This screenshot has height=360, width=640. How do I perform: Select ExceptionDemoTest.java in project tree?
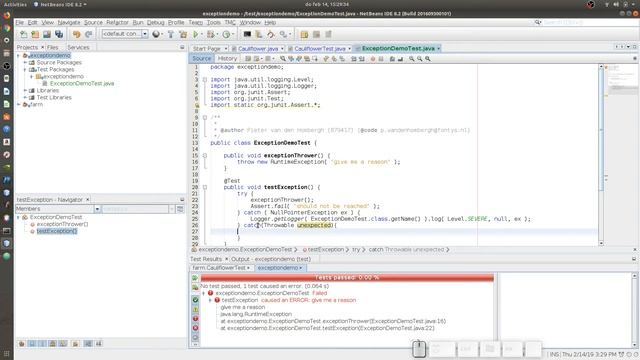coord(82,83)
